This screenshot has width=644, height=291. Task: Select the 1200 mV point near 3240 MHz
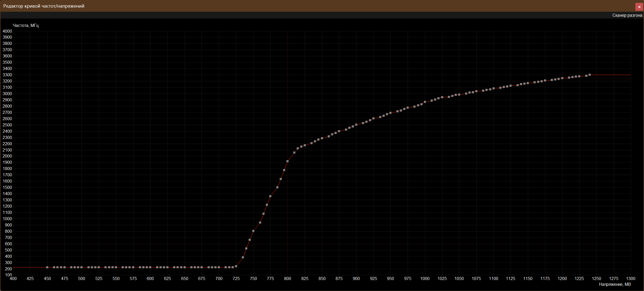pyautogui.click(x=562, y=78)
